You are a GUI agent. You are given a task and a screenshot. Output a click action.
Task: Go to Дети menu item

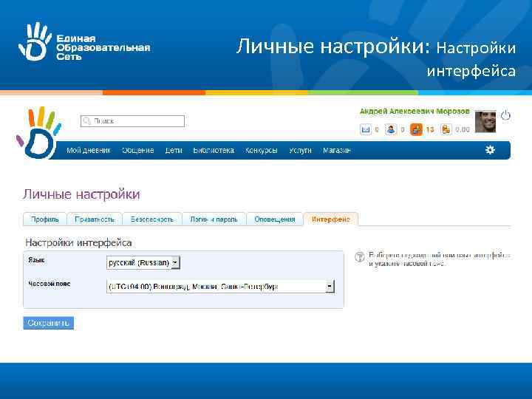(x=174, y=150)
